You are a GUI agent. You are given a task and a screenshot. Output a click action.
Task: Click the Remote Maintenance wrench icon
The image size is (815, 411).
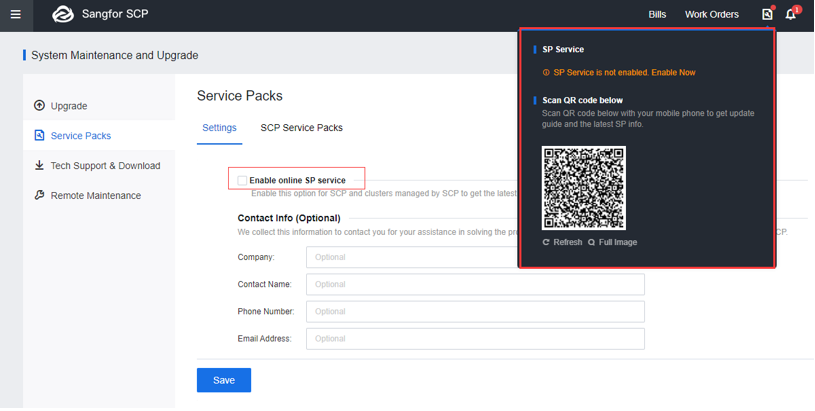point(39,195)
